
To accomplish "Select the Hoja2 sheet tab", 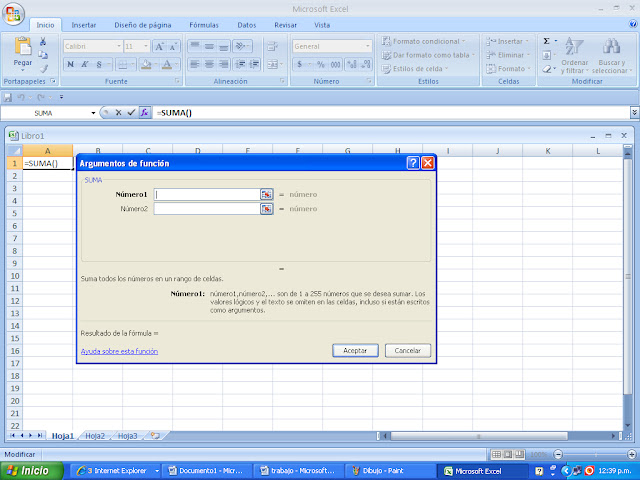I will pyautogui.click(x=95, y=436).
